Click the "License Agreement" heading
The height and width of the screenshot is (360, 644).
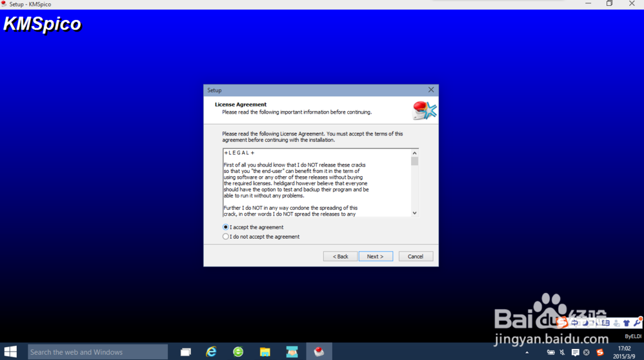241,105
